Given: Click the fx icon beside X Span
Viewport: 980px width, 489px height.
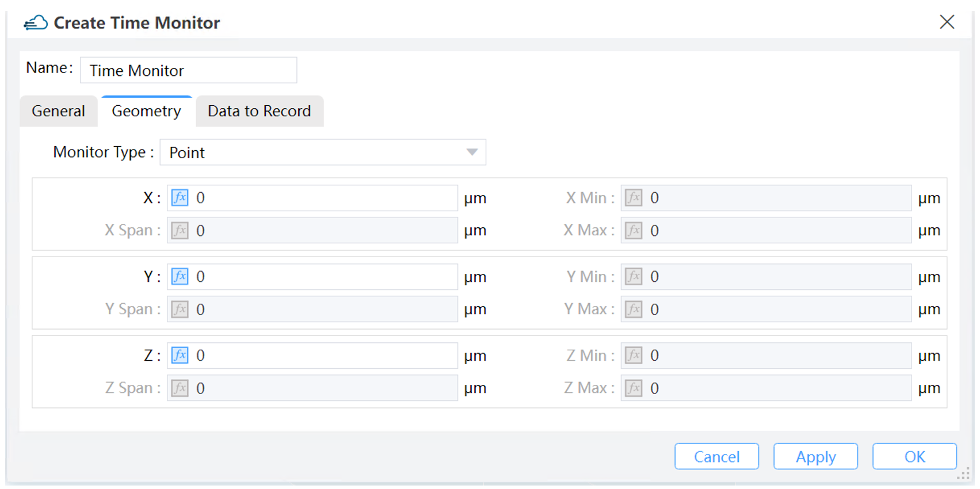Looking at the screenshot, I should click(180, 231).
